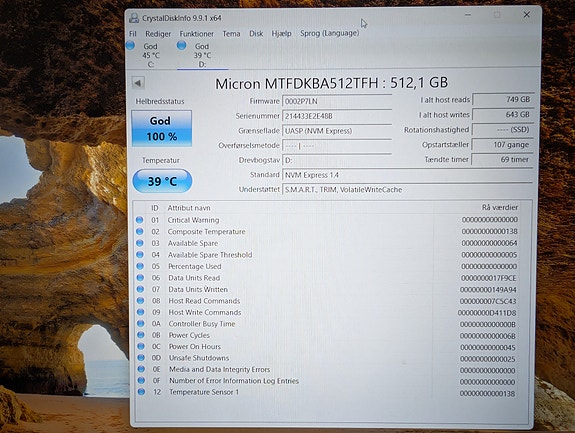The height and width of the screenshot is (433, 575).
Task: Click the previous disk arrow button
Action: (x=138, y=83)
